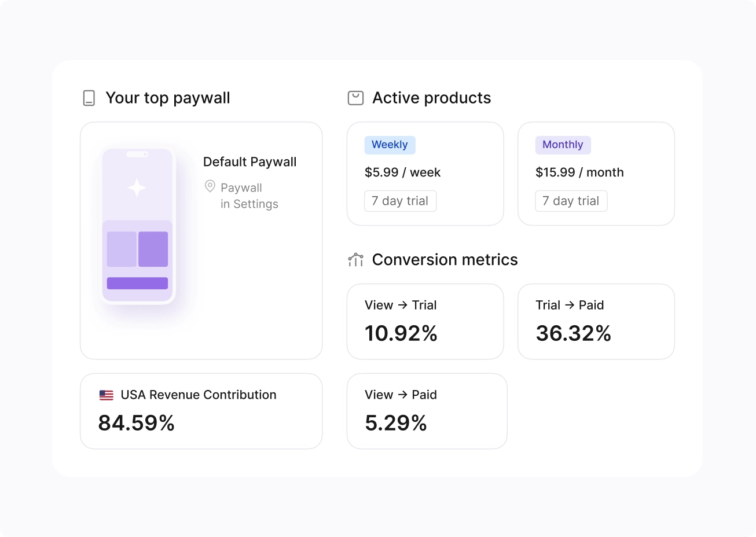Click the location pin icon next to Paywall
Screen dimensions: 756x537
click(x=210, y=186)
